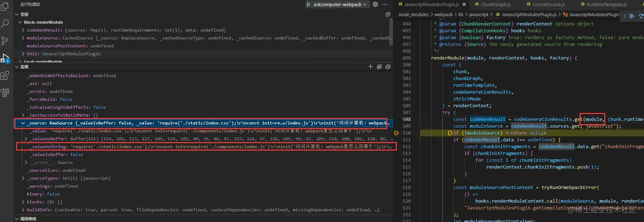Image resolution: width=644 pixels, height=222 pixels.
Task: Select the _ast: null row
Action: [202, 84]
